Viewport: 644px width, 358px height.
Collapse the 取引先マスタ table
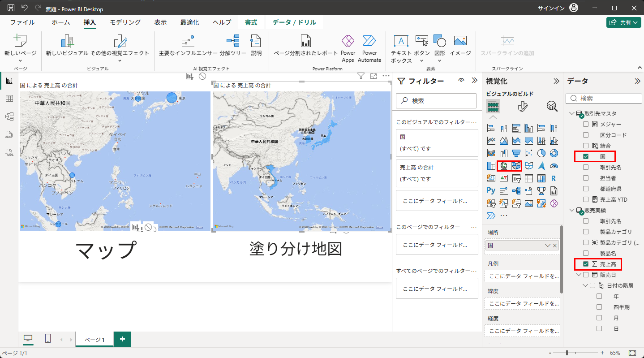click(x=571, y=113)
